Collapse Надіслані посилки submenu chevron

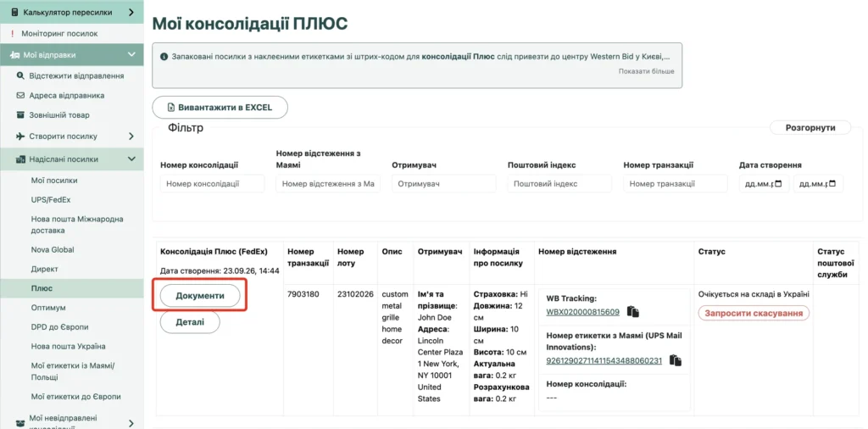tap(131, 159)
